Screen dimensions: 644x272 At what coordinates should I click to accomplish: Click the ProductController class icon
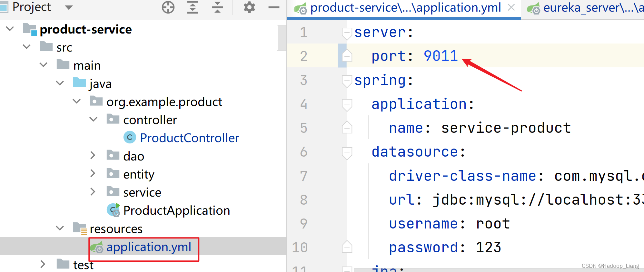[x=130, y=138]
